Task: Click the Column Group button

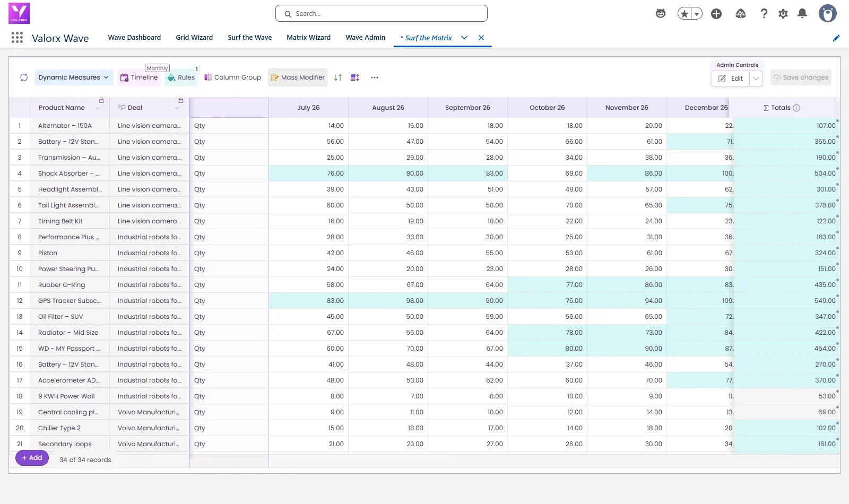Action: [233, 77]
